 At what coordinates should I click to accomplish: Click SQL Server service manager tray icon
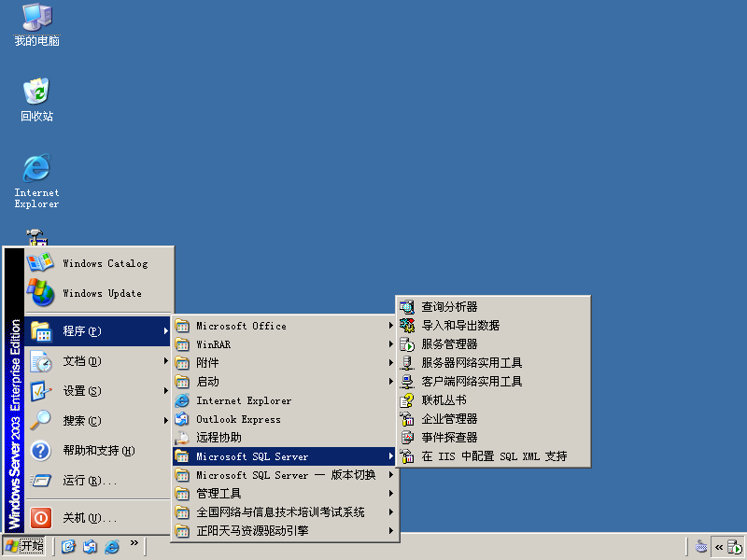pyautogui.click(x=734, y=547)
